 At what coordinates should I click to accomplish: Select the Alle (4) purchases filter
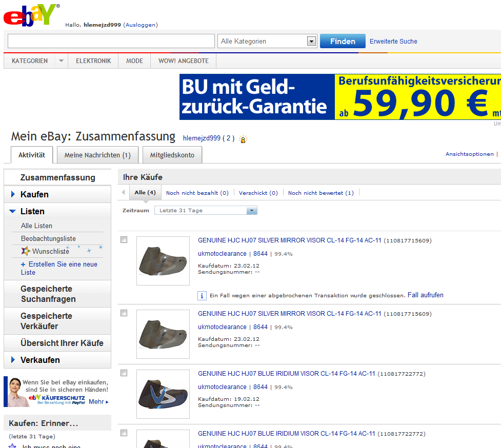[145, 193]
